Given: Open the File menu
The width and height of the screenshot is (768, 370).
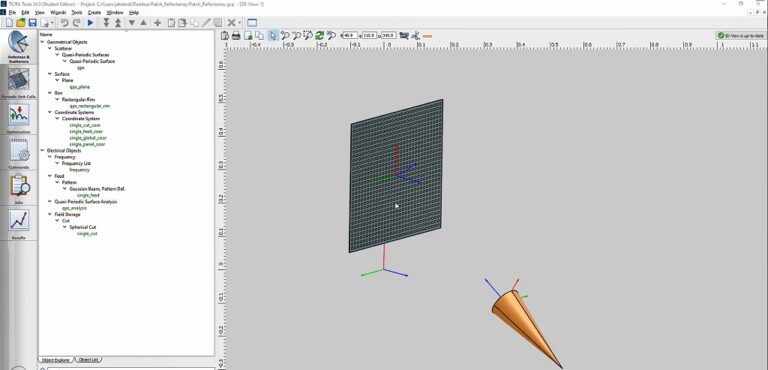Looking at the screenshot, I should pyautogui.click(x=12, y=12).
